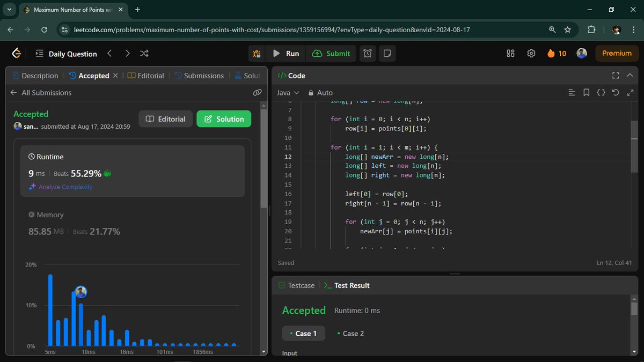Click the browser zoom magnifier icon
The height and width of the screenshot is (362, 644).
552,30
